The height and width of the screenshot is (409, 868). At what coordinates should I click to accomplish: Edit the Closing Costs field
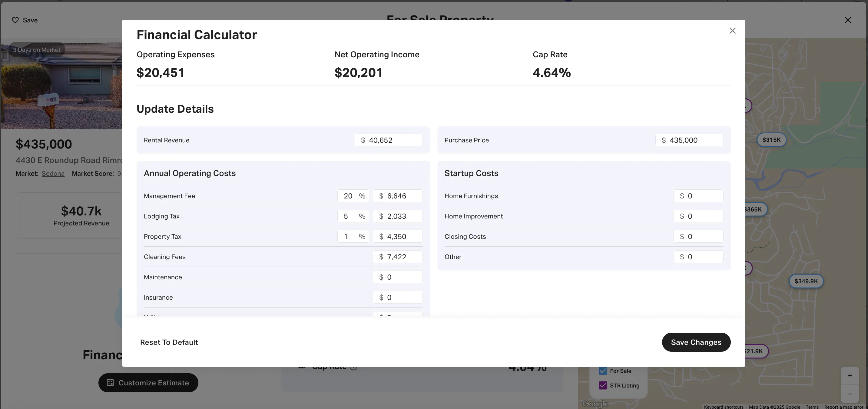coord(698,236)
